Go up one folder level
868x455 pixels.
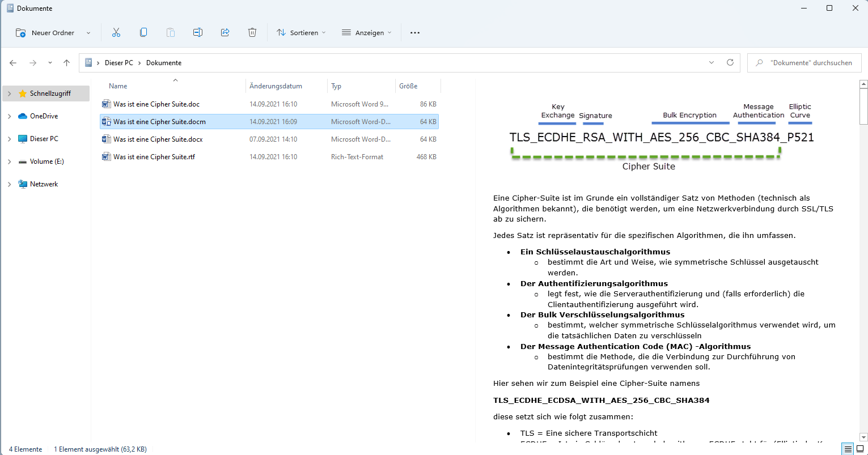pyautogui.click(x=67, y=63)
